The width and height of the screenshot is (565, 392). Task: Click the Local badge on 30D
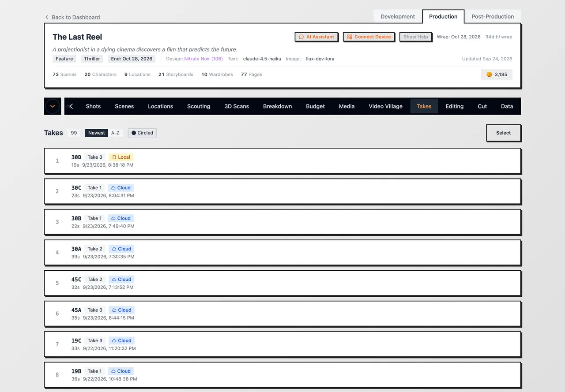[x=121, y=157]
